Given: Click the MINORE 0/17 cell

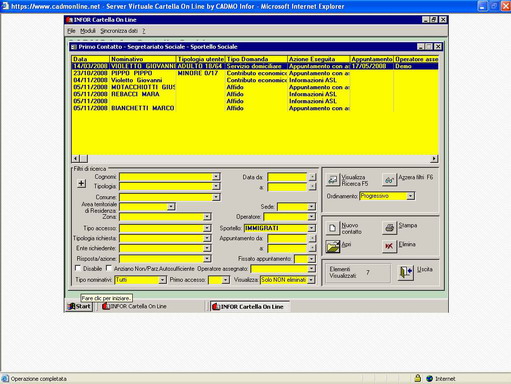Looking at the screenshot, I should tap(200, 73).
